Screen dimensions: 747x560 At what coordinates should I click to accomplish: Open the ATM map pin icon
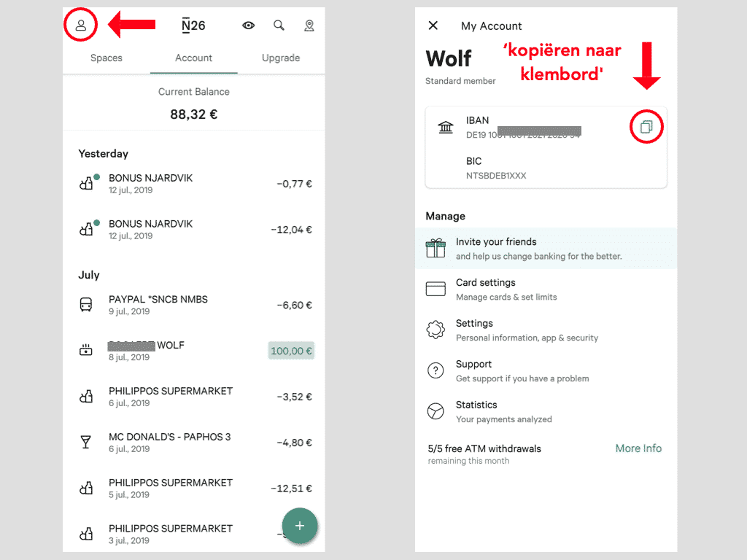[x=309, y=26]
